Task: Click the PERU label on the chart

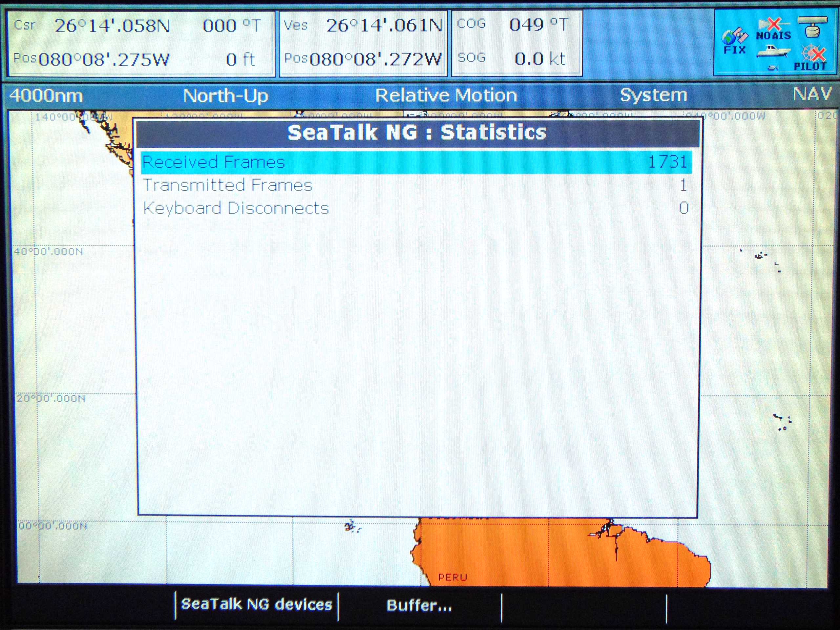Action: pyautogui.click(x=452, y=577)
